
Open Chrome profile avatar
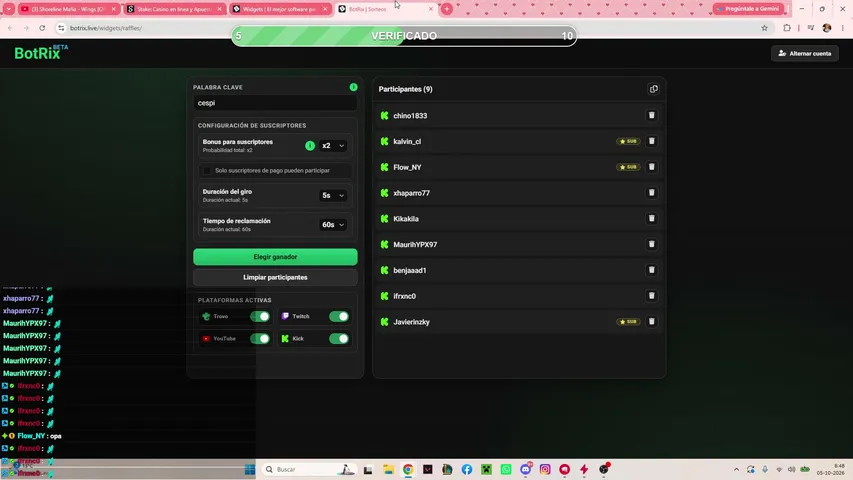tap(827, 28)
